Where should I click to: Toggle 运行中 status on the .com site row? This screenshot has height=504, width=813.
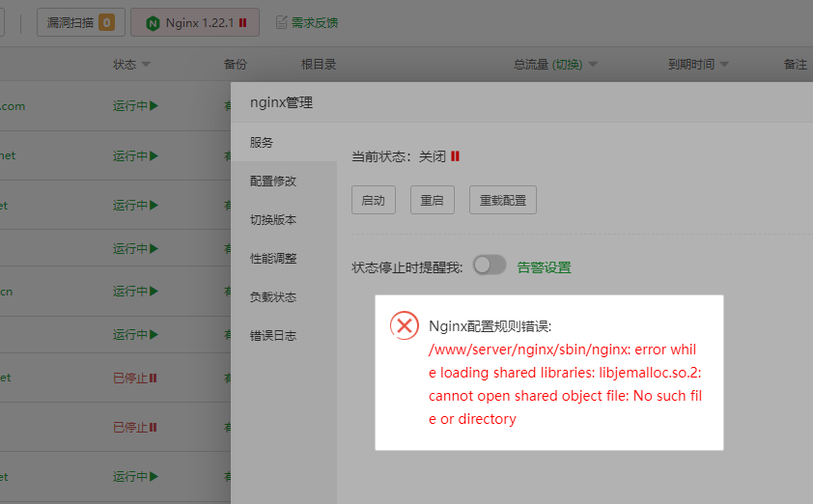(136, 106)
